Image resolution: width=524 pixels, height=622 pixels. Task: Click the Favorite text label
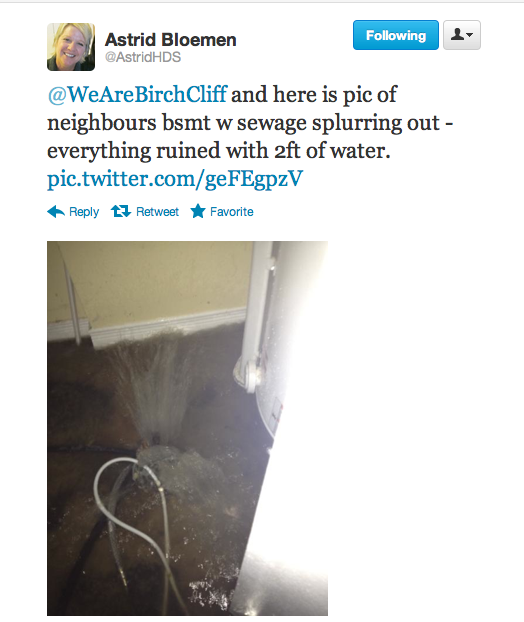pyautogui.click(x=232, y=211)
